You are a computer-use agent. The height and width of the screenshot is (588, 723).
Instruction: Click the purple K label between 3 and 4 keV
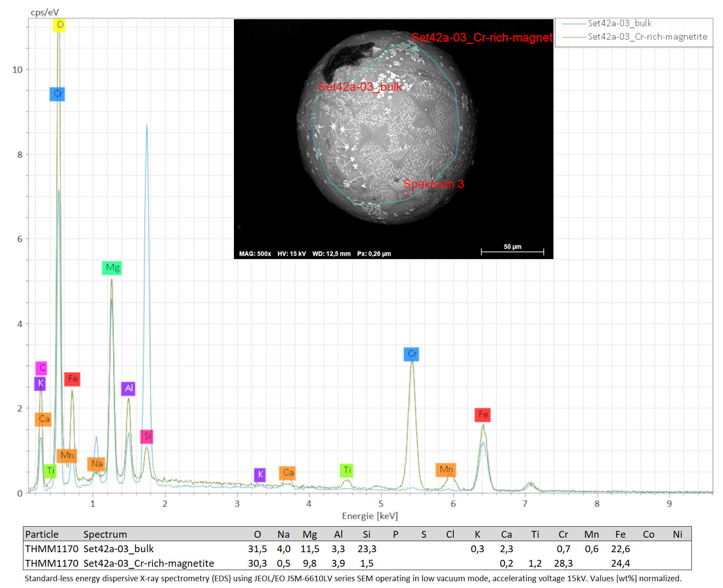point(260,475)
